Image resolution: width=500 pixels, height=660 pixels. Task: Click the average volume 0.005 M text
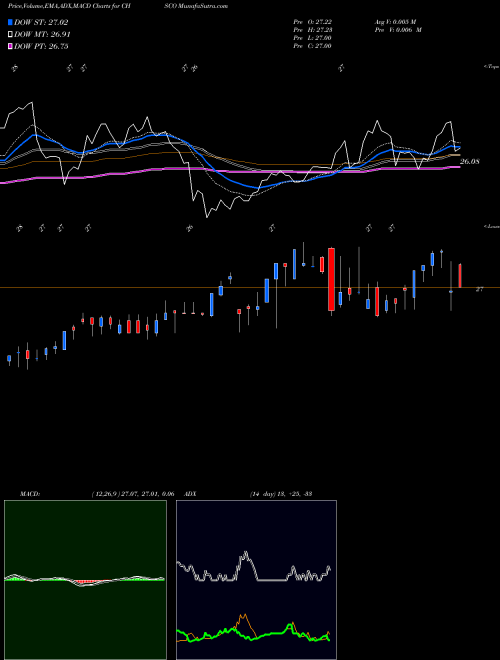[395, 22]
